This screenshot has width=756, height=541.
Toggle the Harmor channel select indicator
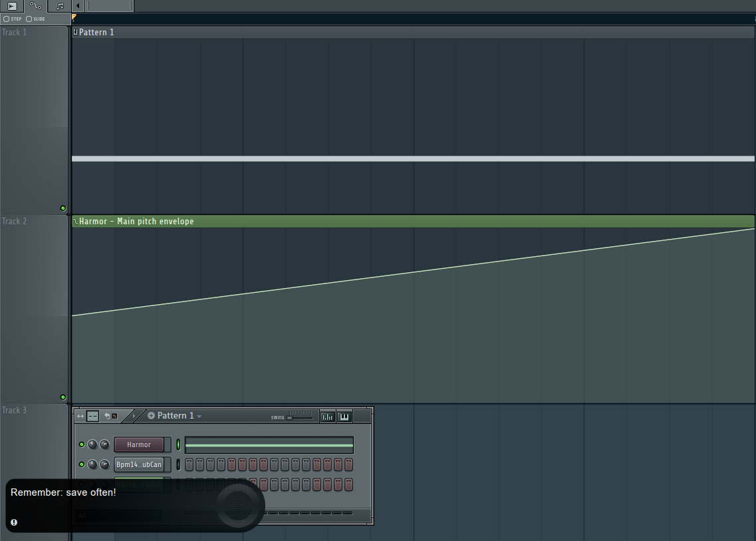(x=178, y=445)
